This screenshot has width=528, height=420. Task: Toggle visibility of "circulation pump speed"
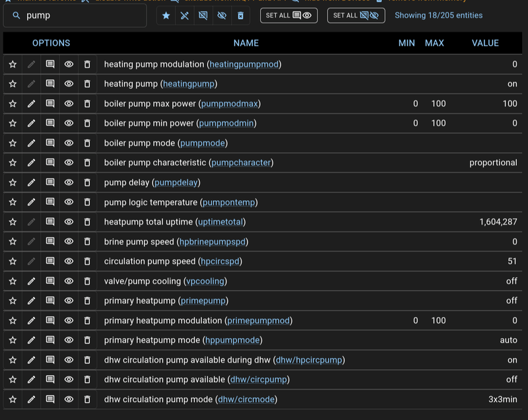pos(69,261)
